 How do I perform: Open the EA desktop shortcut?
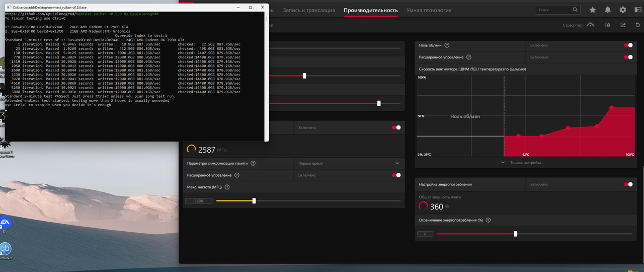(x=5, y=223)
